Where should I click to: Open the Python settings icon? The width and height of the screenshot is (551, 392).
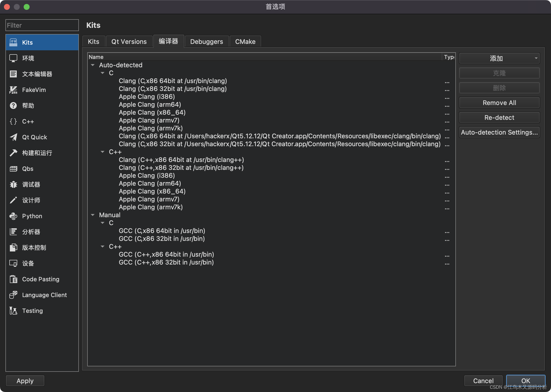(13, 216)
